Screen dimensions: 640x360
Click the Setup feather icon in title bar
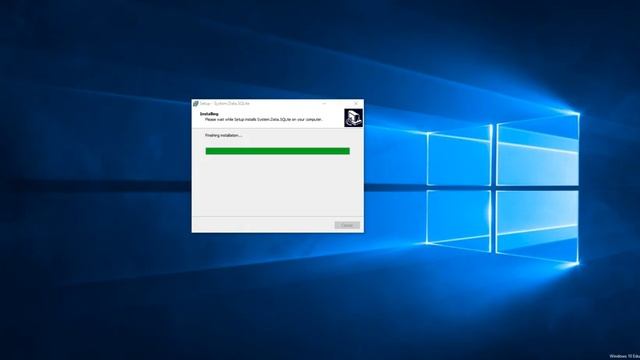(x=196, y=104)
